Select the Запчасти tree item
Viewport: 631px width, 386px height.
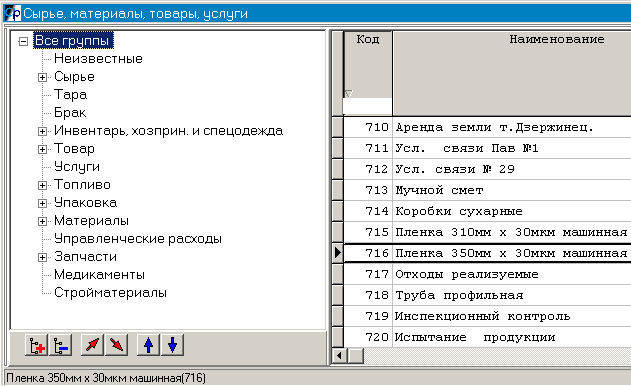85,256
